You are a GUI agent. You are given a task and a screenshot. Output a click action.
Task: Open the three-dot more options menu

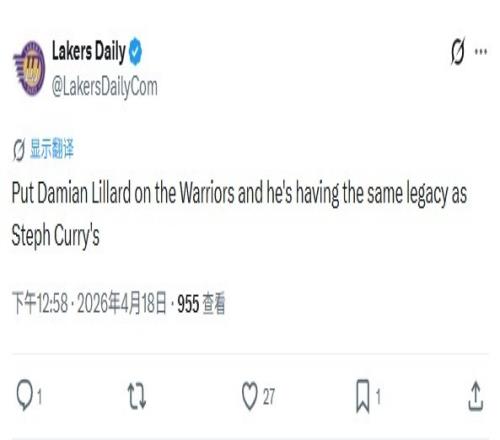pos(481,51)
